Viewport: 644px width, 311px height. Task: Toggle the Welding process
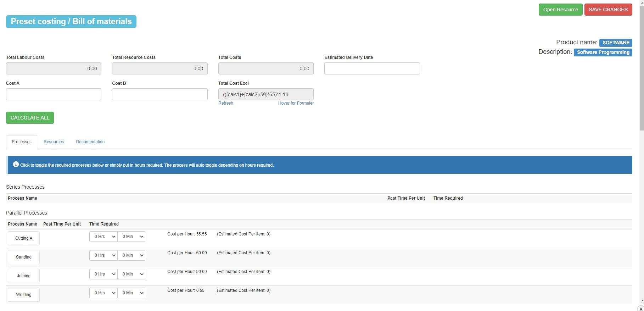(x=24, y=295)
